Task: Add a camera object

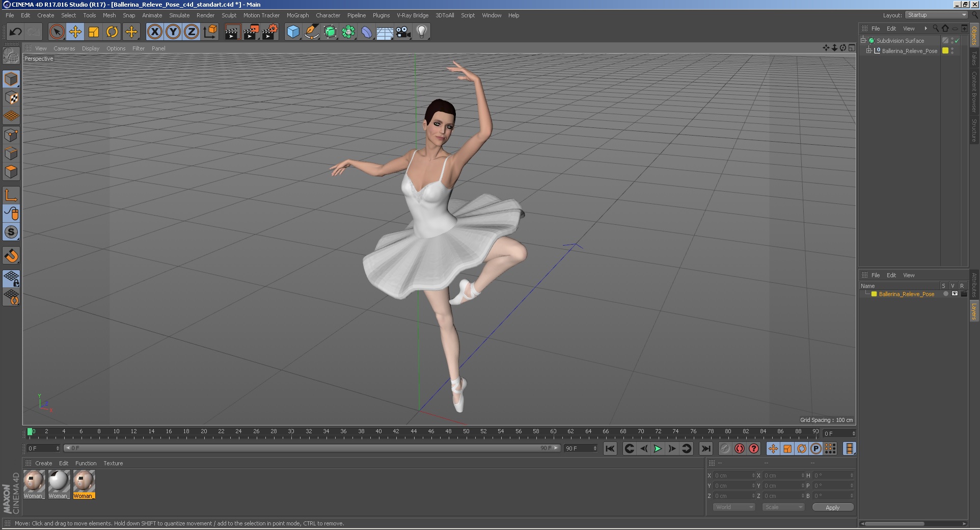Action: point(403,32)
